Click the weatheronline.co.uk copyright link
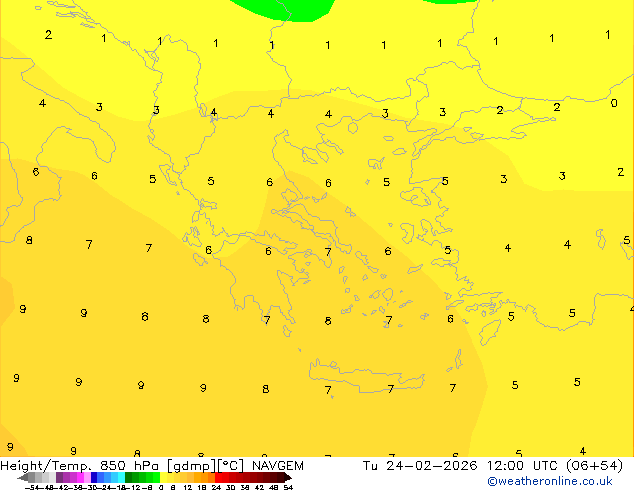The image size is (634, 490). [549, 481]
